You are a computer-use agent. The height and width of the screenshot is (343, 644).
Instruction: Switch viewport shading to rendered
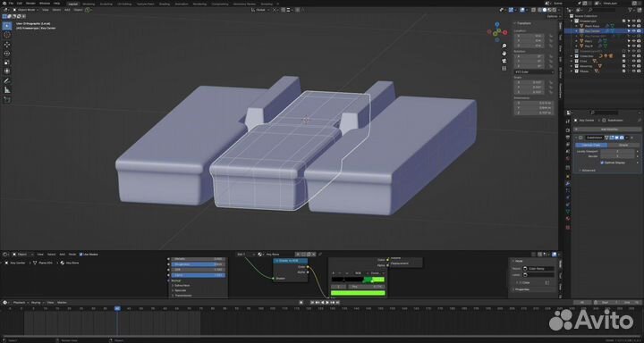555,10
